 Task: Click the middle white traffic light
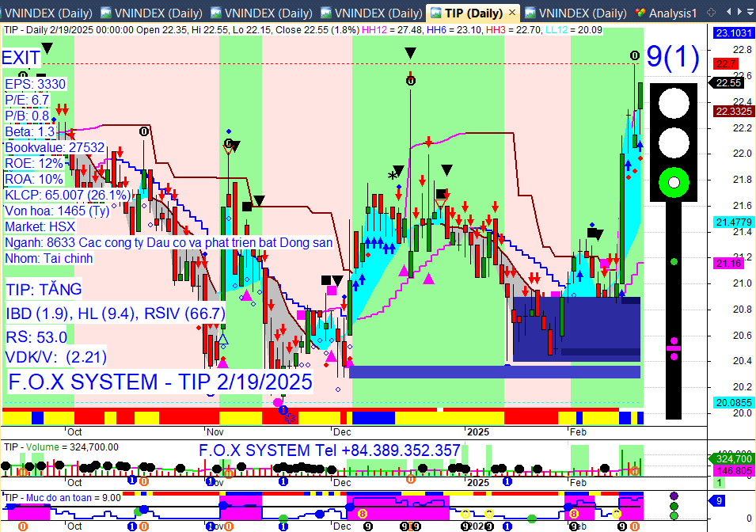pyautogui.click(x=674, y=142)
